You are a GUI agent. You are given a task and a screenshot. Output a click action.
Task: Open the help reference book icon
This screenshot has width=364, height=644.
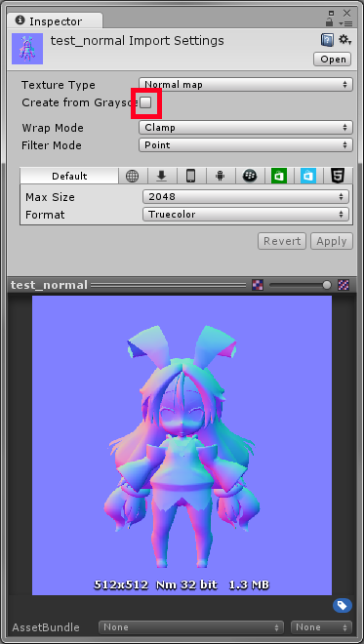[x=327, y=40]
